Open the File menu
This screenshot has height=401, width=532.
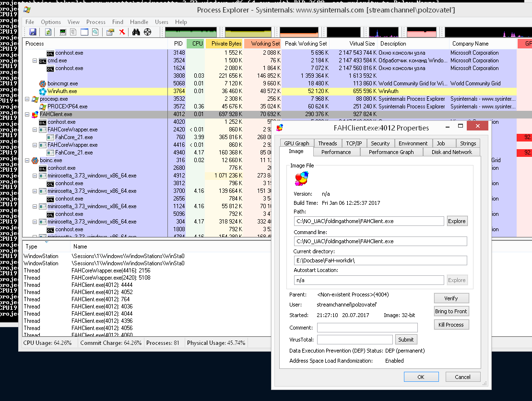[x=30, y=22]
